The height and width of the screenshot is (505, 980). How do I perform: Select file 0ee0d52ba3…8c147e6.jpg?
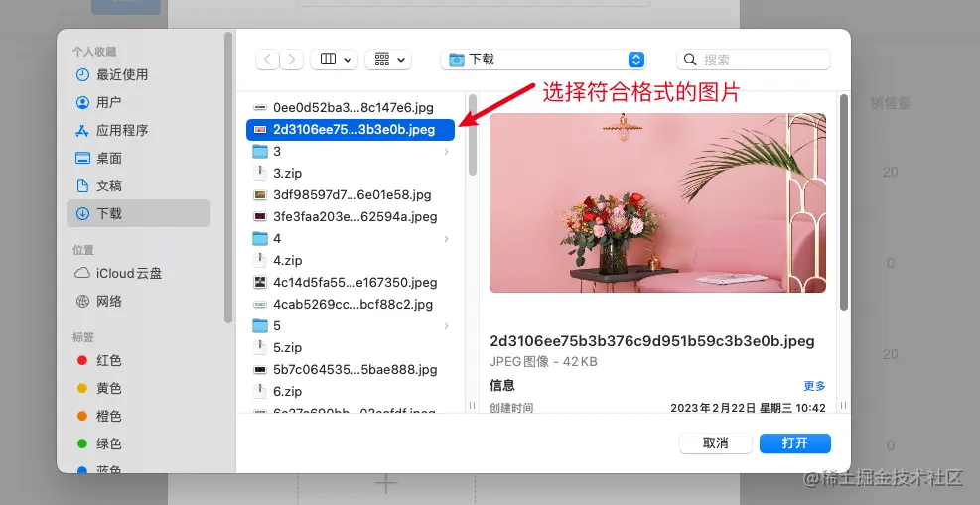pos(350,107)
